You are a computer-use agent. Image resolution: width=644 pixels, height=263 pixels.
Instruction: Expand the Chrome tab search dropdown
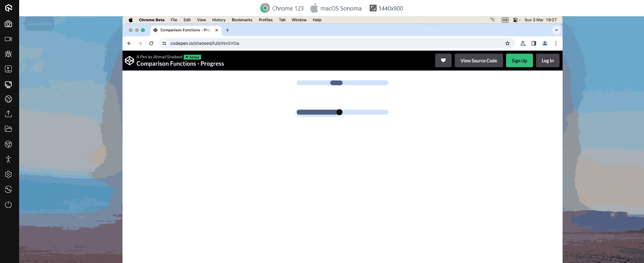pos(556,30)
